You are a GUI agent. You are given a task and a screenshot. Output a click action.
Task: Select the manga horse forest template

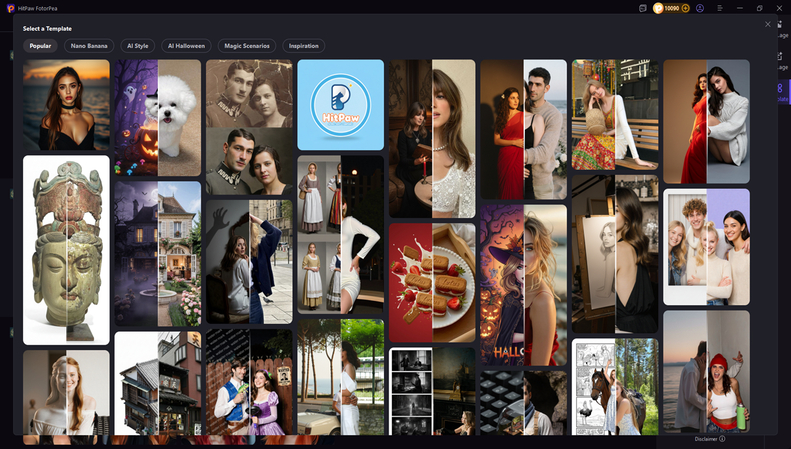pyautogui.click(x=615, y=387)
